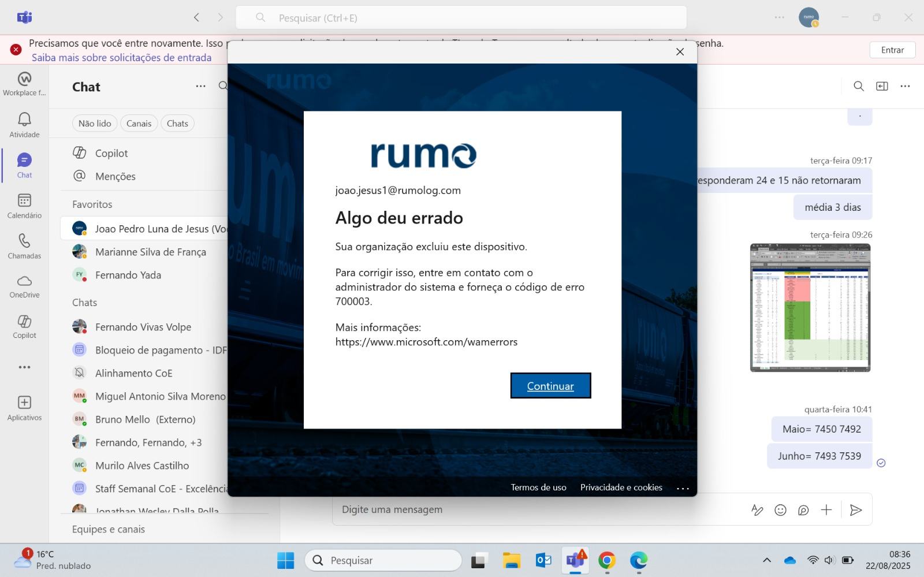Open Windows Start menu
The width and height of the screenshot is (924, 577).
tap(285, 560)
